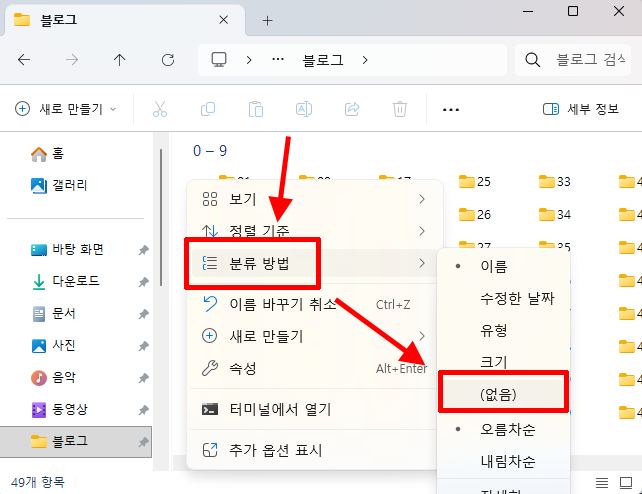
Task: Group by 유형
Action: tap(503, 330)
